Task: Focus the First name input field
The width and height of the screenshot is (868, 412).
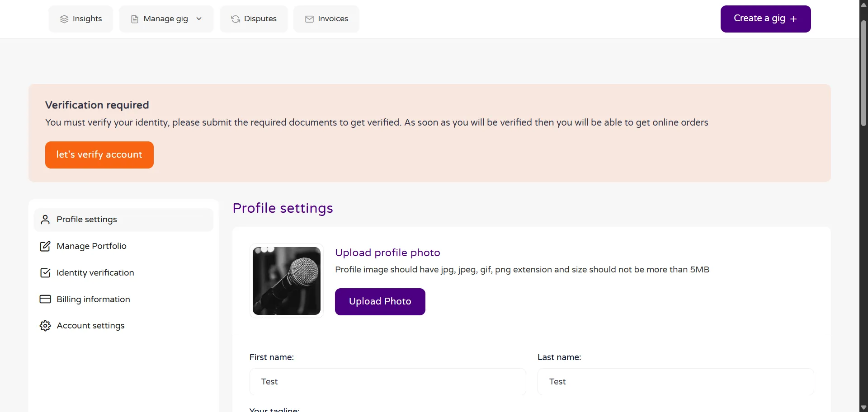Action: (387, 382)
